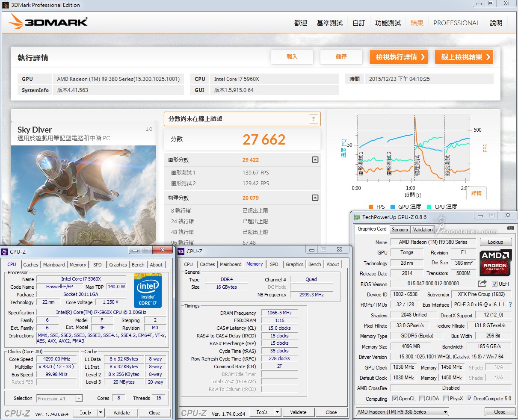Click the Lookup button in GPU-Z
The height and width of the screenshot is (420, 518).
[x=495, y=242]
